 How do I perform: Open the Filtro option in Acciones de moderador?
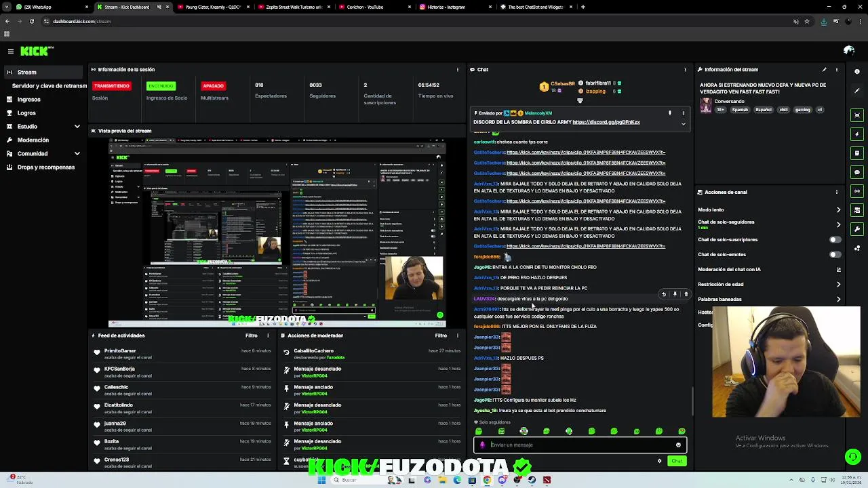441,335
